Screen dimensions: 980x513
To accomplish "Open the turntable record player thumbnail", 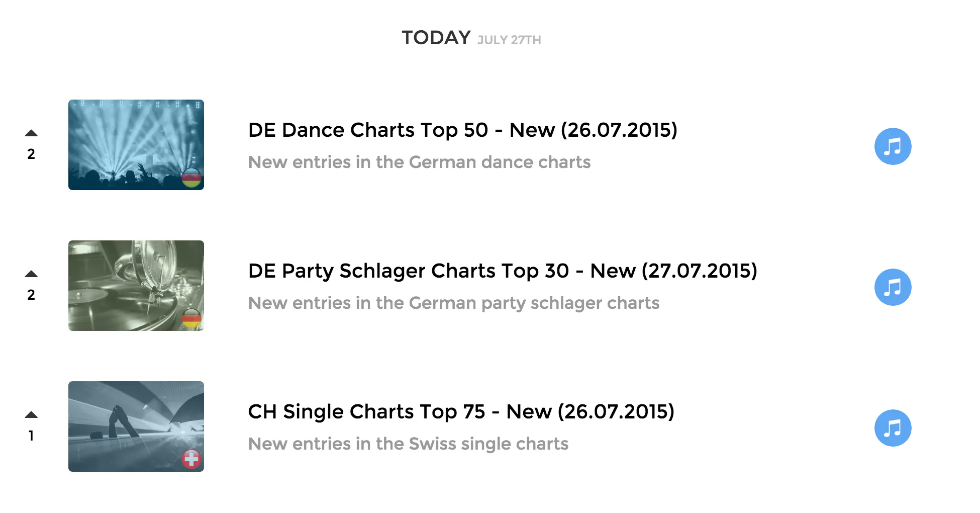I will click(x=136, y=286).
